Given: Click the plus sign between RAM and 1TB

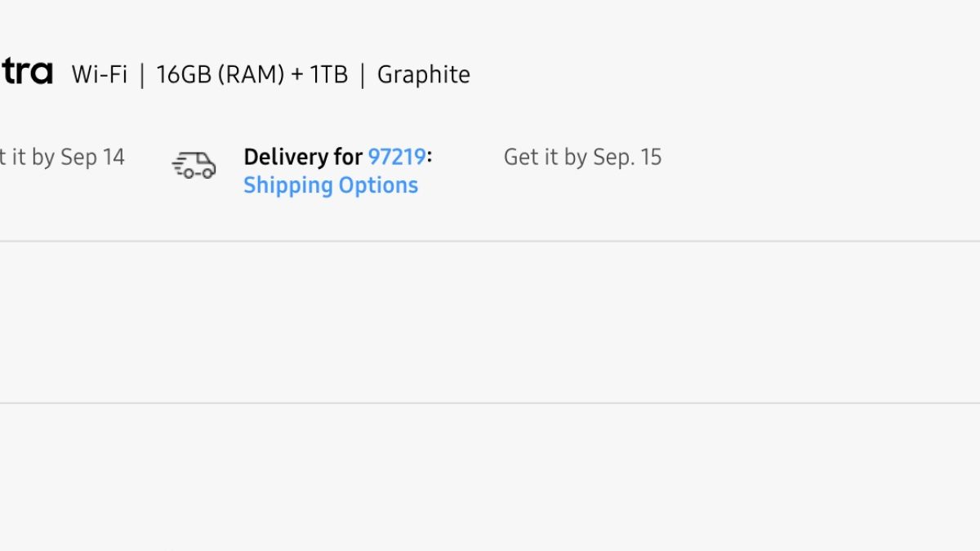Looking at the screenshot, I should pos(296,74).
